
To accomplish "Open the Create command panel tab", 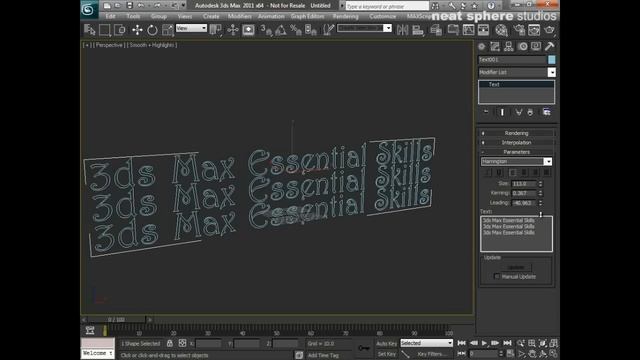I will [482, 47].
